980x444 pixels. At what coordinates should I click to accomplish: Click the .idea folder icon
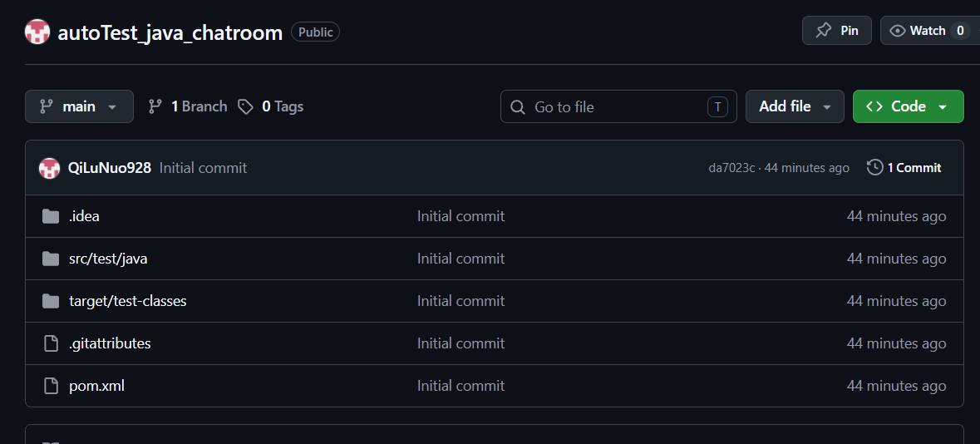(51, 216)
